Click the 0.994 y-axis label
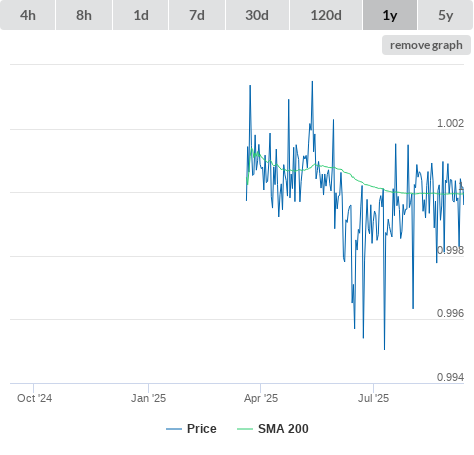474x455 pixels. pyautogui.click(x=450, y=377)
